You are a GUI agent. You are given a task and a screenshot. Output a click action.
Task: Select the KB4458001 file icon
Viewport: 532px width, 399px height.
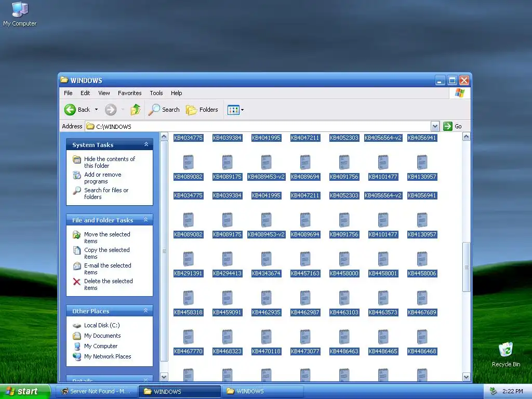click(383, 259)
